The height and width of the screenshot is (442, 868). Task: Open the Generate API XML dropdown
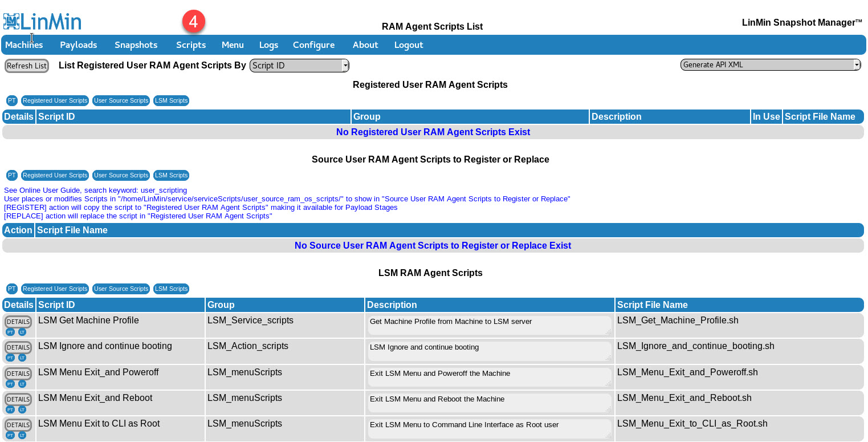click(770, 64)
